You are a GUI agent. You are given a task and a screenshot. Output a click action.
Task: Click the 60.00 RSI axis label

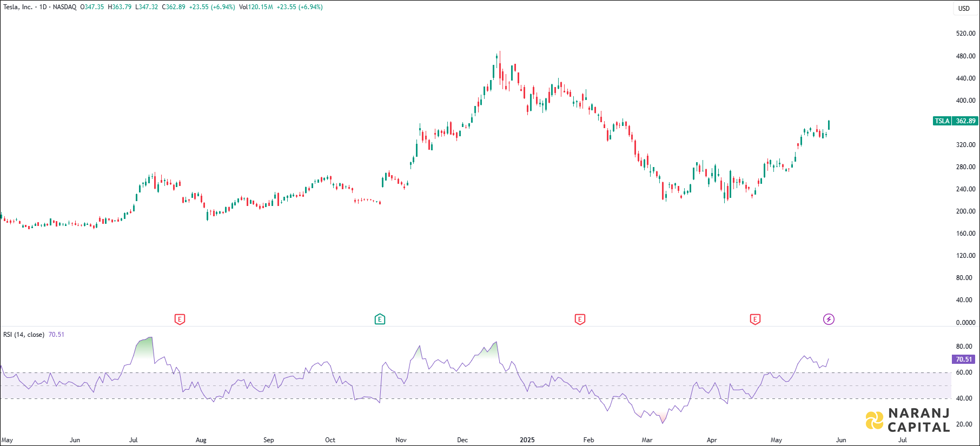pos(964,372)
